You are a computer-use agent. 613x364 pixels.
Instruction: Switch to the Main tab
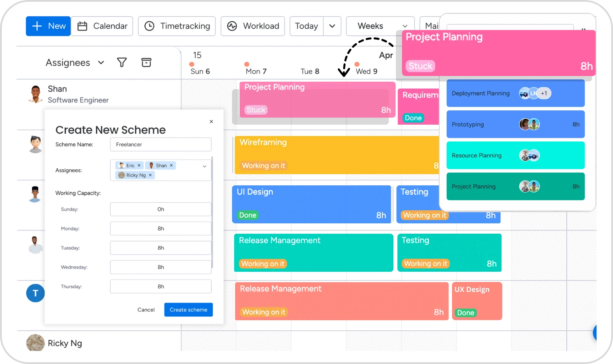431,25
